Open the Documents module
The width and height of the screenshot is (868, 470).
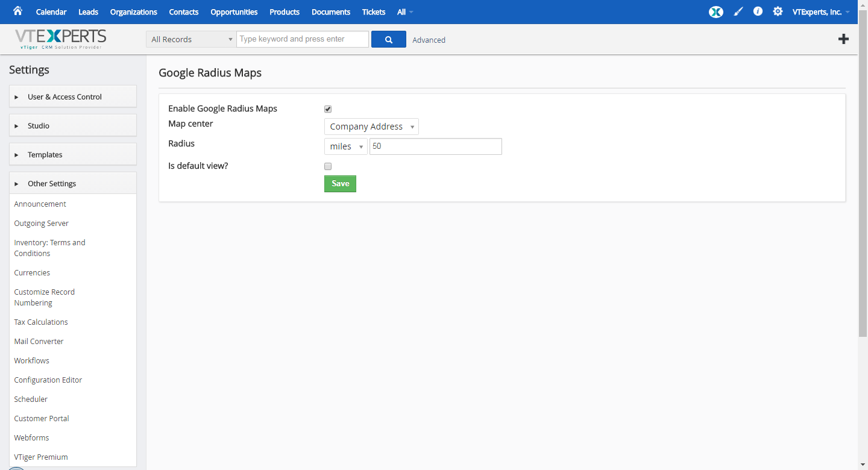pos(331,12)
